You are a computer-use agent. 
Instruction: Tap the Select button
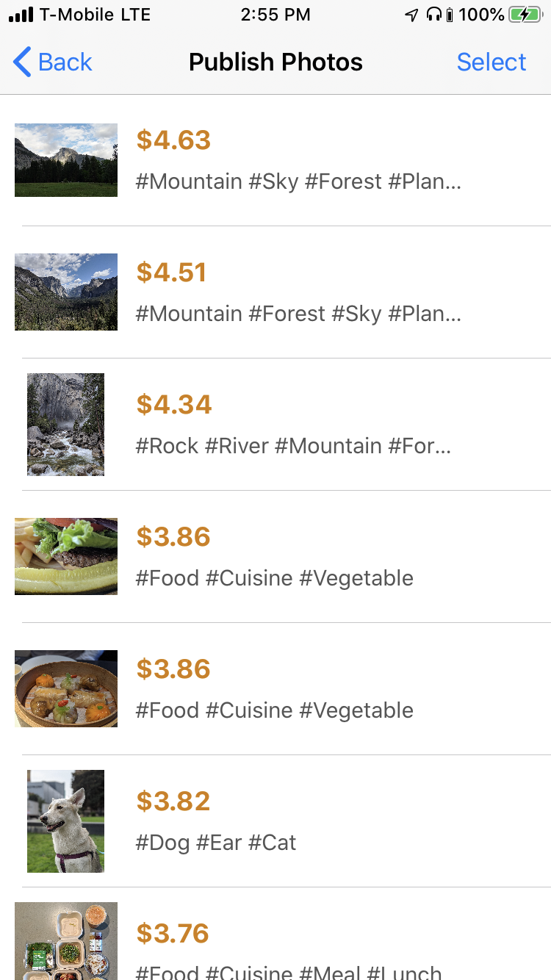pyautogui.click(x=491, y=62)
